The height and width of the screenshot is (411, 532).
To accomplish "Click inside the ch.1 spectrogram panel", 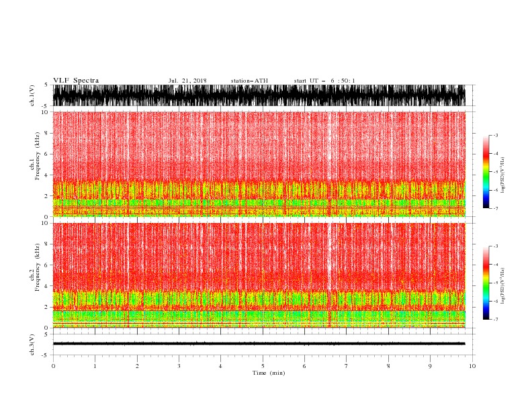I will 259,164.
